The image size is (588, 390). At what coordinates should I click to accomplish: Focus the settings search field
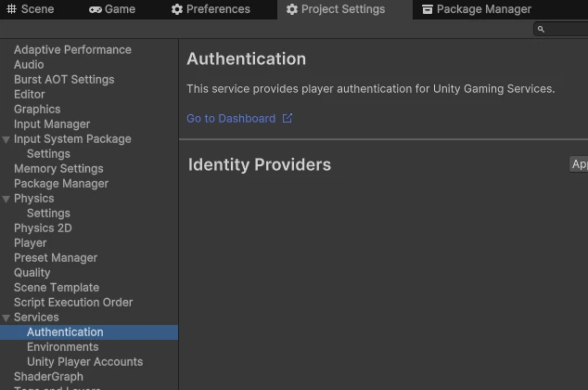[560, 29]
